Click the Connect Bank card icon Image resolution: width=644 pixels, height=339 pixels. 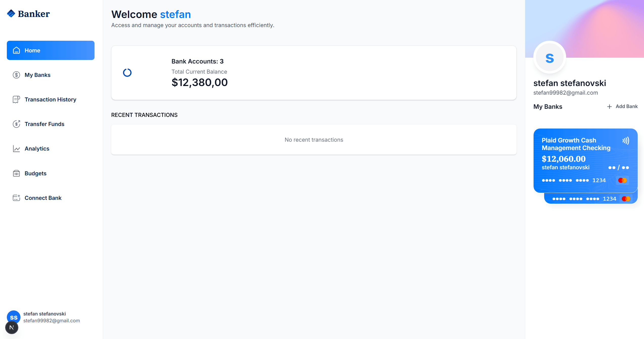click(x=16, y=198)
